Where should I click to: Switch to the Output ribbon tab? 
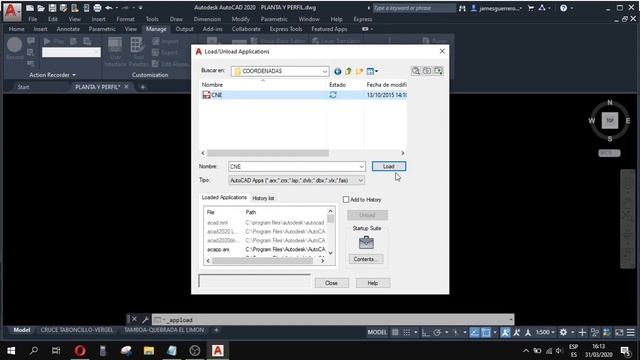[x=184, y=29]
